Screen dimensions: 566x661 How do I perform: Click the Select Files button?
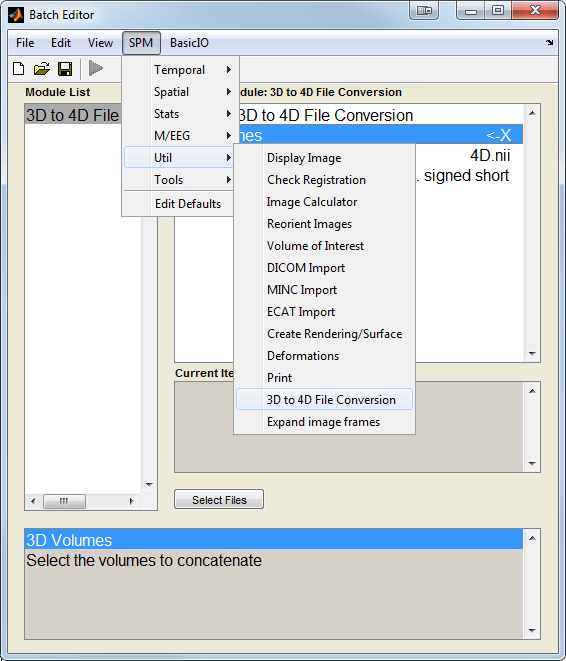pyautogui.click(x=219, y=500)
